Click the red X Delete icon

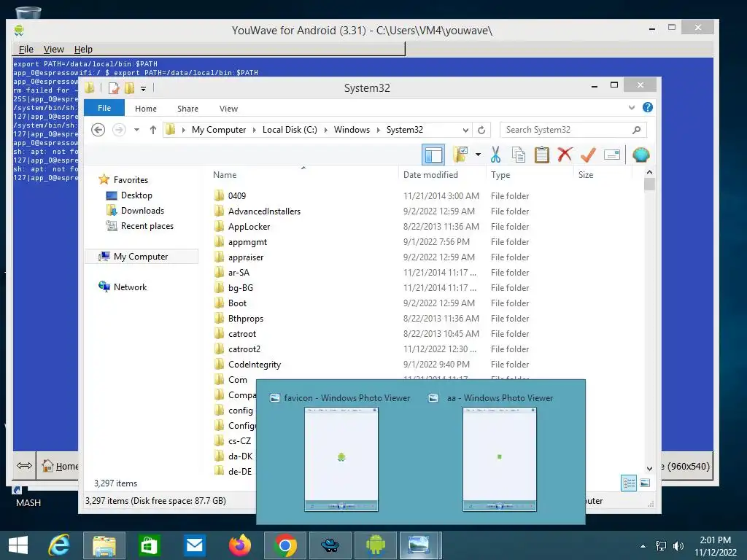coord(565,155)
